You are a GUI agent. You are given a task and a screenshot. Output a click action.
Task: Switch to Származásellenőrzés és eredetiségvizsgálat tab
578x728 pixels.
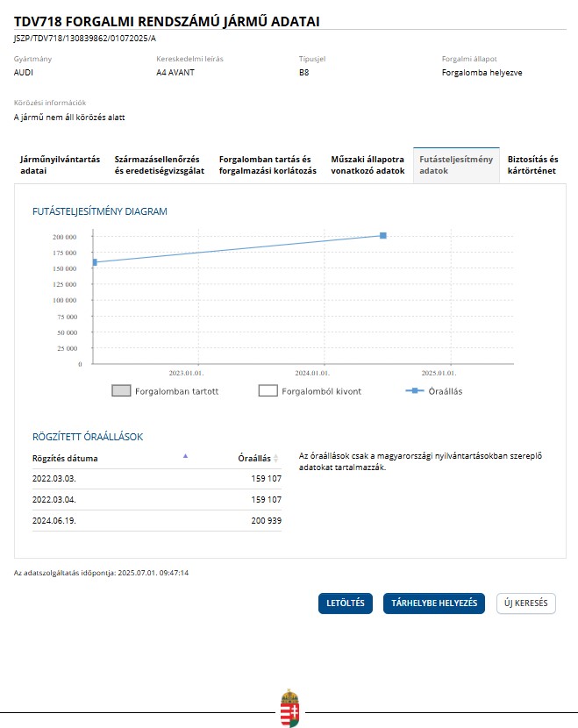(160, 165)
